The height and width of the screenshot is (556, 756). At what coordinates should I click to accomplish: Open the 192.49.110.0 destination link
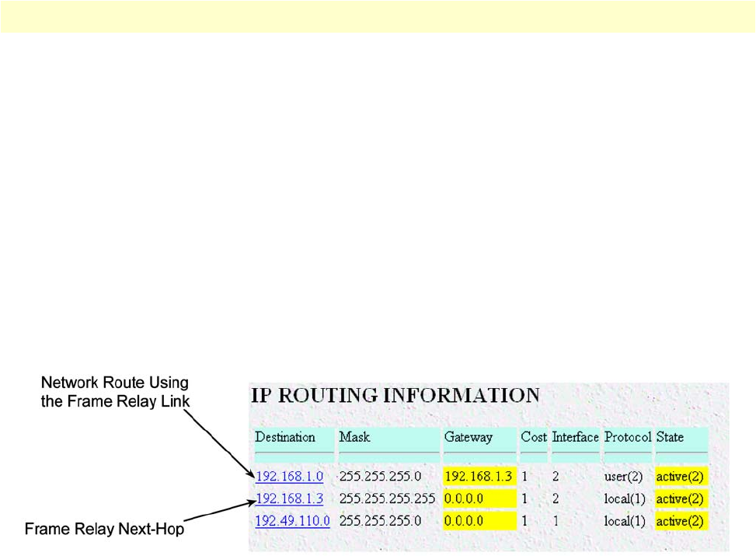click(292, 521)
